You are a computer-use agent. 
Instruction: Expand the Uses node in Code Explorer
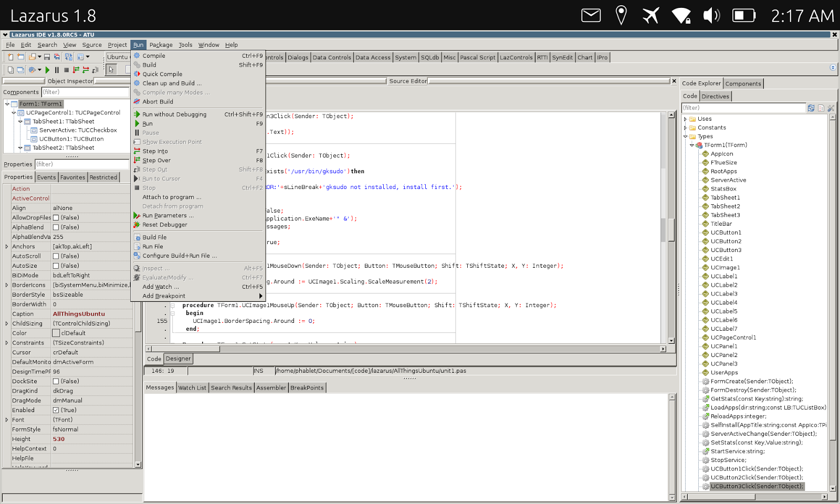(685, 119)
